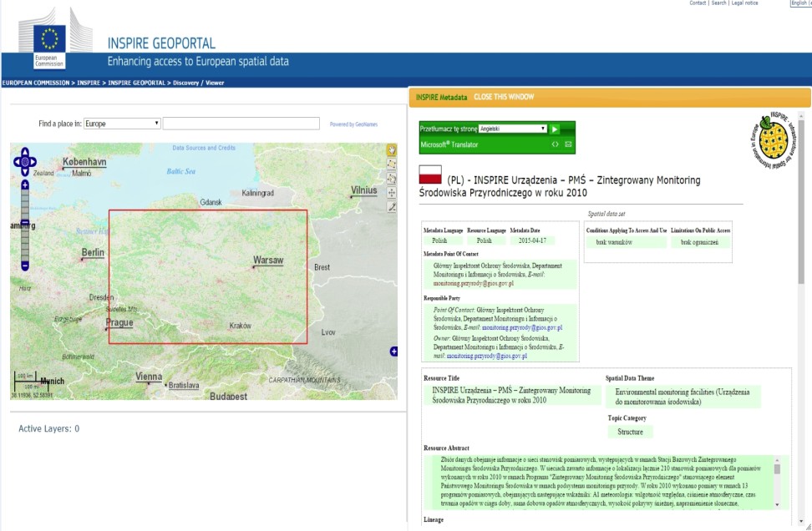Click the Owner email link
812x531 pixels.
coord(487,356)
